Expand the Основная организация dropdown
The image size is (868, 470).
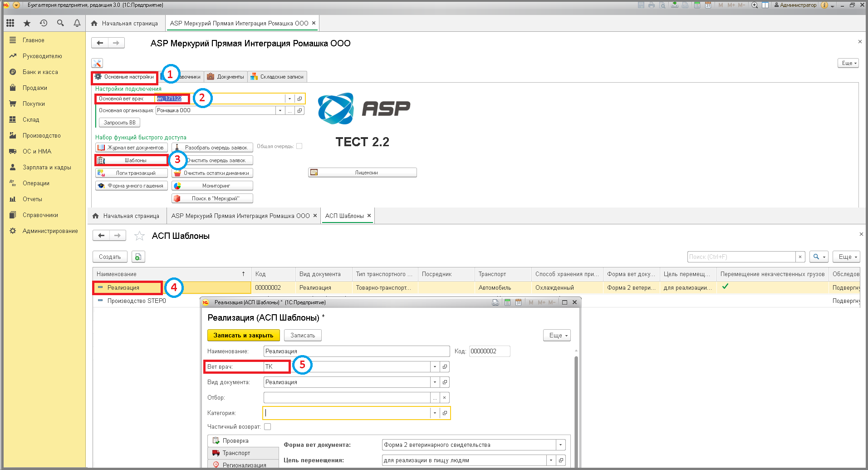click(280, 110)
